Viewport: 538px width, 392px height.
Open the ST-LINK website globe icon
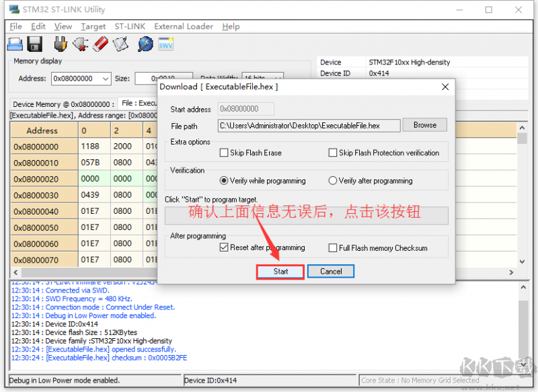(145, 44)
